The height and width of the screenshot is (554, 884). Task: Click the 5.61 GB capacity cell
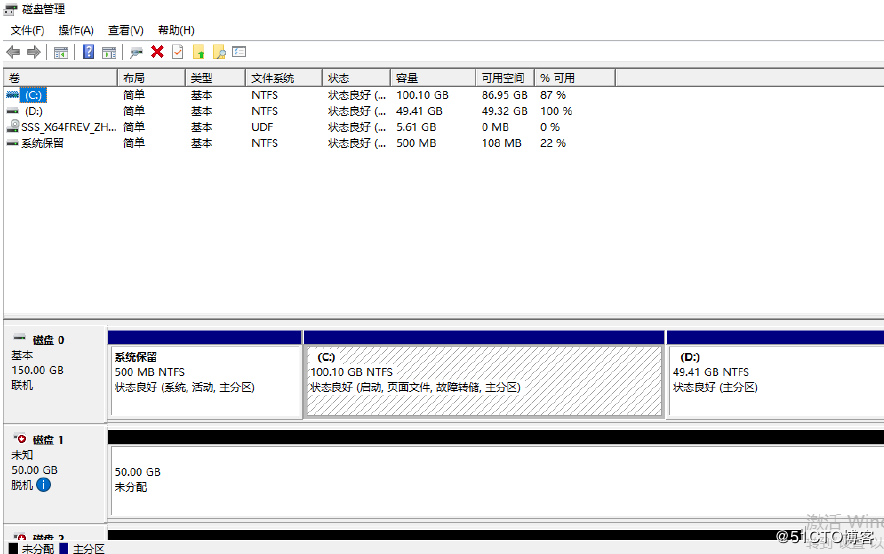click(x=416, y=127)
